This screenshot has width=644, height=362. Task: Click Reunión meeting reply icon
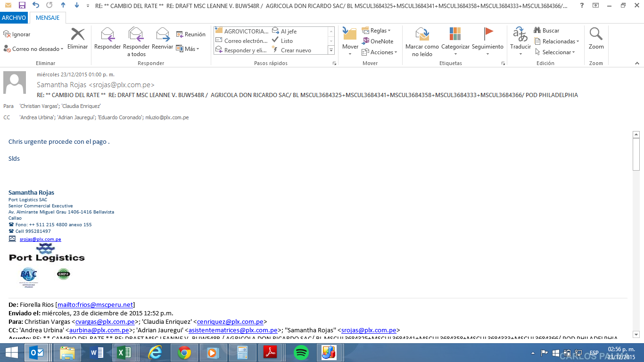[x=191, y=34]
